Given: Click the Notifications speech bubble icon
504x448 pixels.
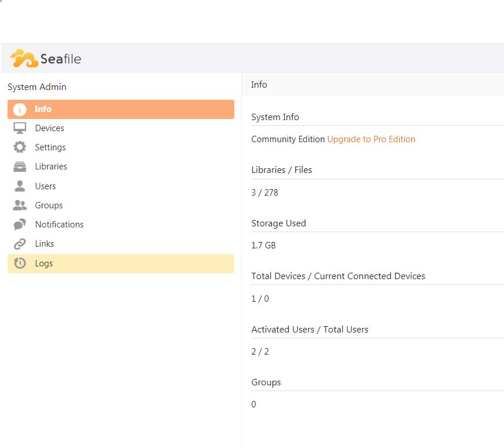Looking at the screenshot, I should pyautogui.click(x=20, y=225).
